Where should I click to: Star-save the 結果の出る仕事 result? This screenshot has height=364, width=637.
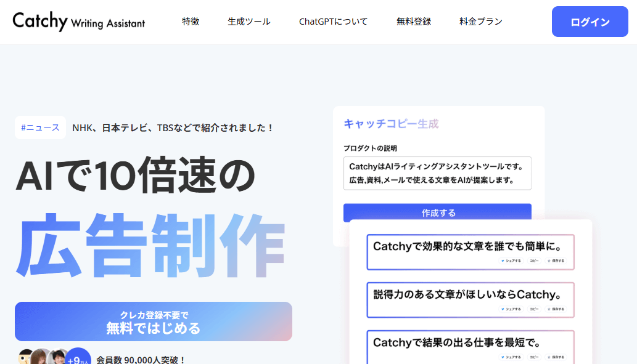(556, 357)
